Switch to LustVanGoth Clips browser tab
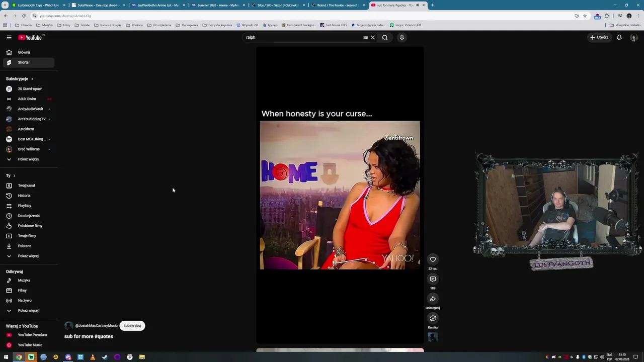This screenshot has height=362, width=644. point(39,5)
